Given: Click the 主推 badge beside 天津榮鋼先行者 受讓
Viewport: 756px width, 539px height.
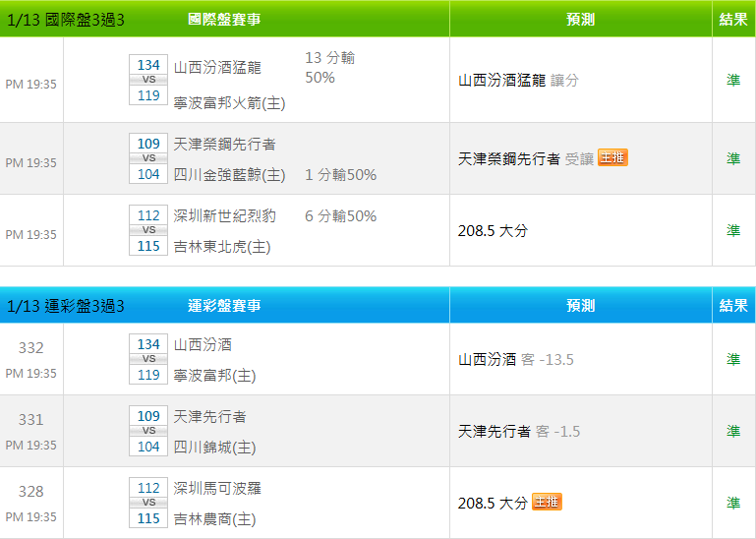Looking at the screenshot, I should (612, 157).
